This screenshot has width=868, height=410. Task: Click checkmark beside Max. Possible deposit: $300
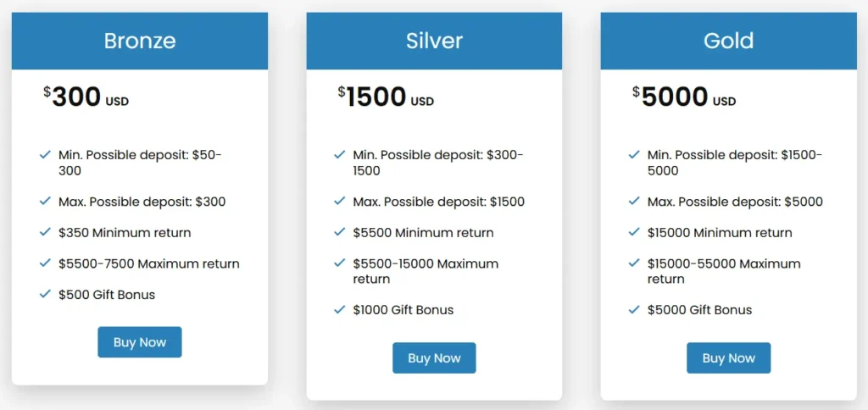45,202
